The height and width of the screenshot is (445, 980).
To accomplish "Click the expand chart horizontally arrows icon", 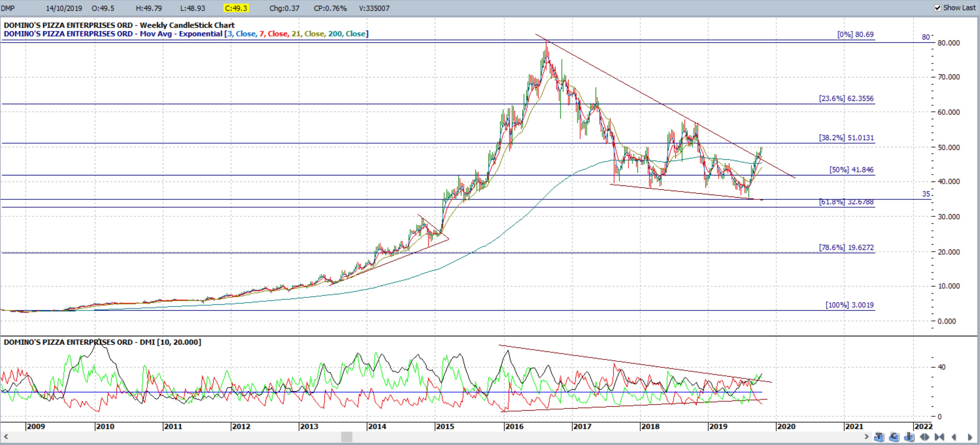I will click(925, 437).
